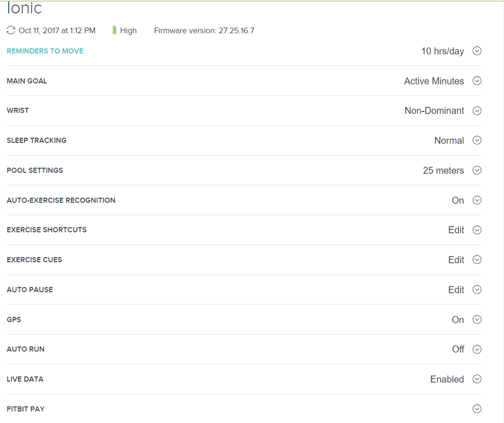Click the High battery status text

point(128,31)
